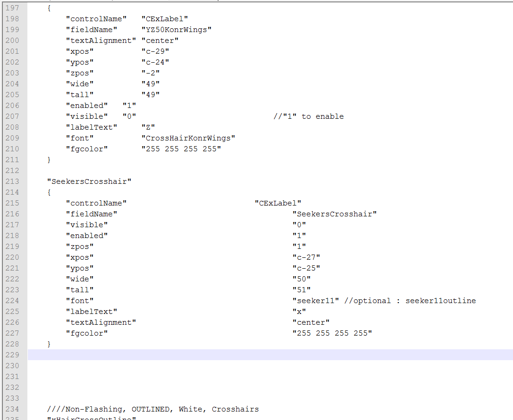Select line number 207 in the margin
This screenshot has width=513, height=420.
pos(12,116)
